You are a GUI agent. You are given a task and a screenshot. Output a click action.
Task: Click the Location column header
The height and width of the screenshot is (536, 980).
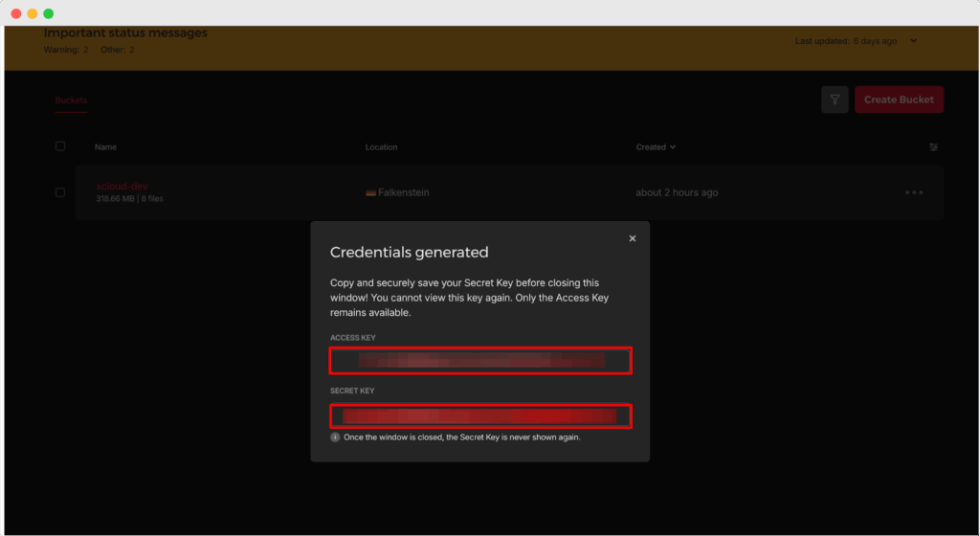tap(381, 147)
